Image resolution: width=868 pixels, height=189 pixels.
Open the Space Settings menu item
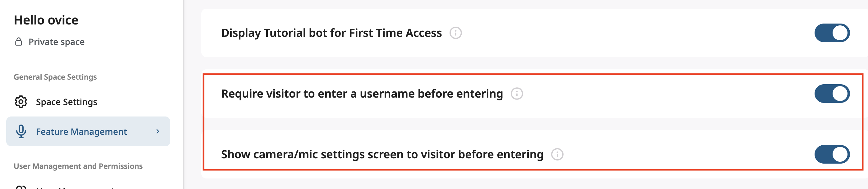click(x=66, y=102)
